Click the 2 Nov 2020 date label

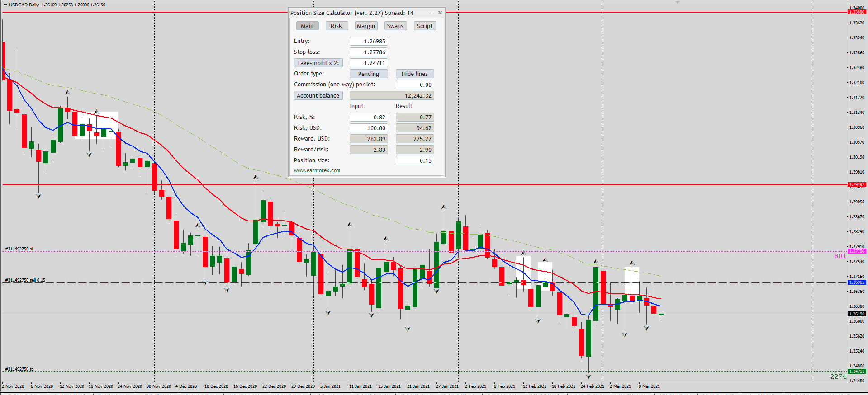pos(13,386)
